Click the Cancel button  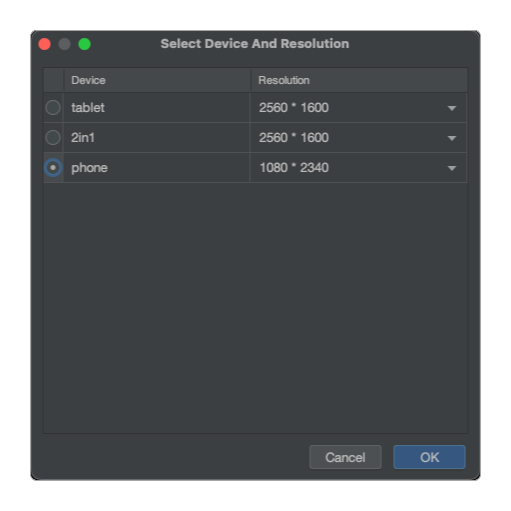tap(345, 457)
